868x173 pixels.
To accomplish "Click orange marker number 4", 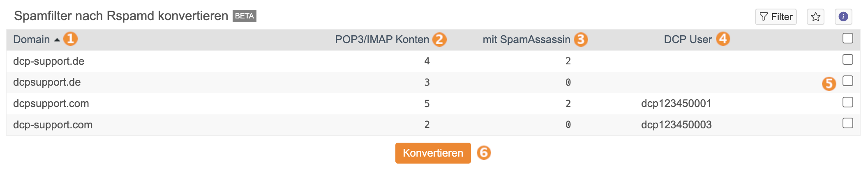I will click(x=723, y=39).
